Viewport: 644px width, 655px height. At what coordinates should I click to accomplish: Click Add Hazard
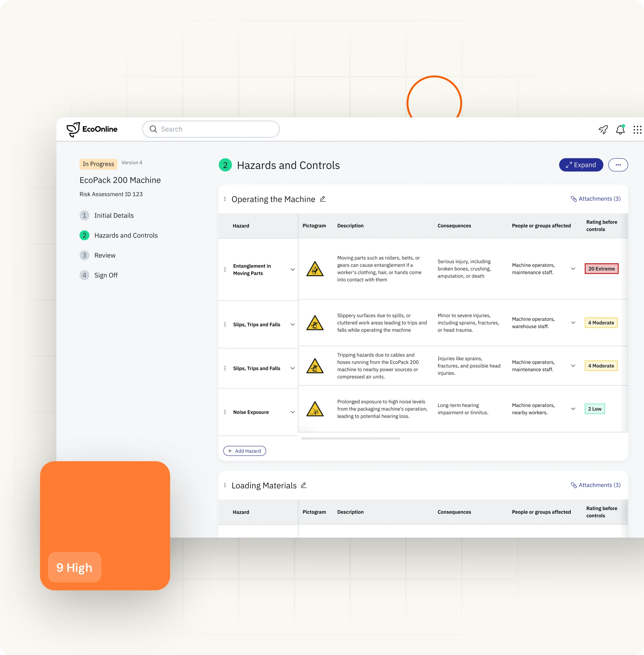(245, 451)
